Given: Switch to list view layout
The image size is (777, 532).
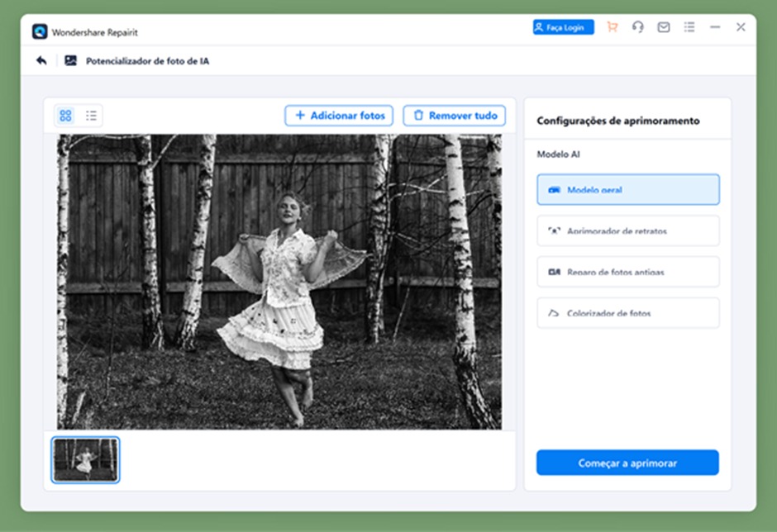Looking at the screenshot, I should (91, 116).
